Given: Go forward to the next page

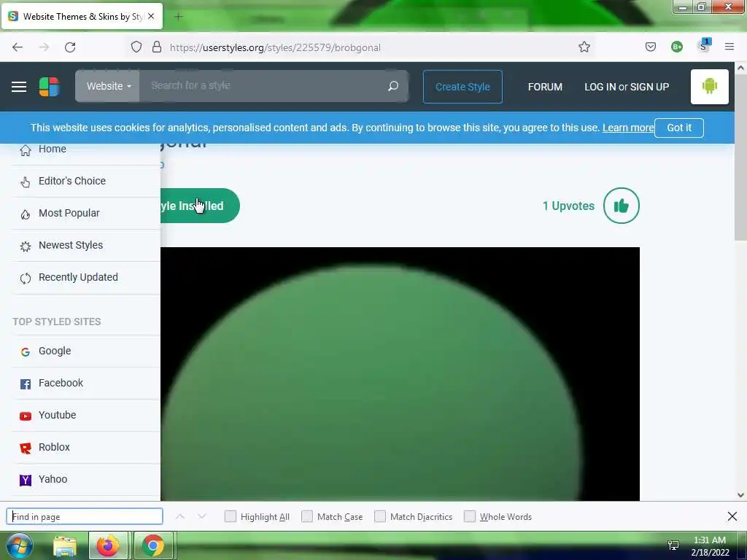Looking at the screenshot, I should tap(44, 47).
